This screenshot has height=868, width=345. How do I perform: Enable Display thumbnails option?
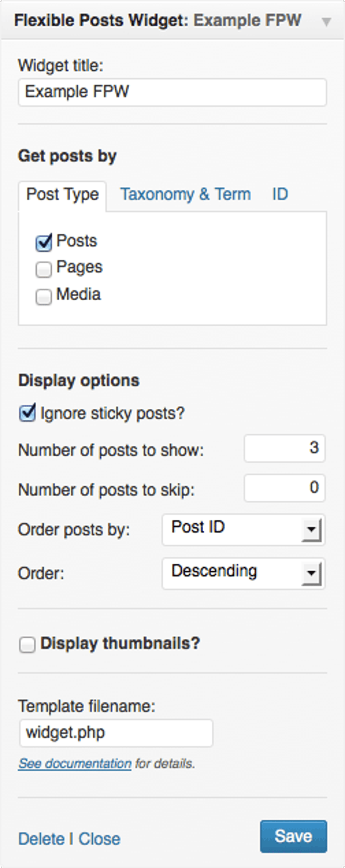click(27, 644)
